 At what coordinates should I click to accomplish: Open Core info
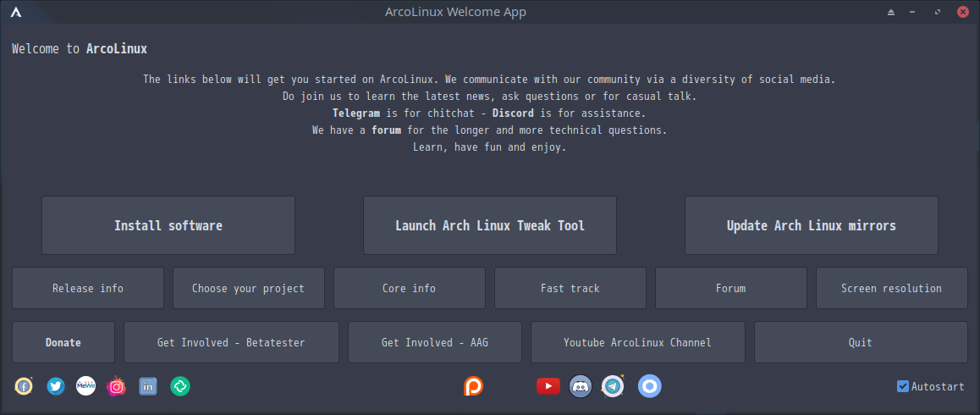410,288
